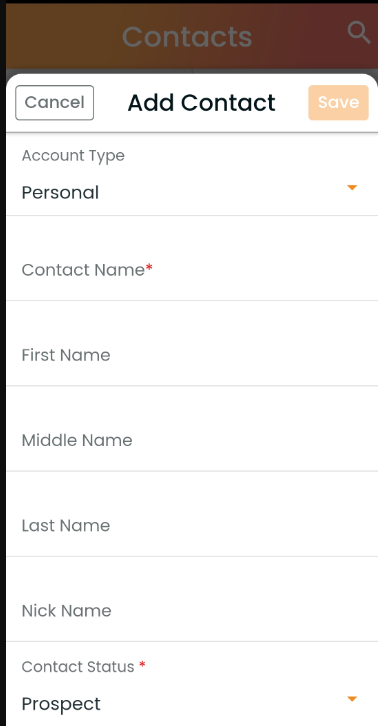
Task: Expand the Account Type dropdown arrow
Action: (x=352, y=188)
